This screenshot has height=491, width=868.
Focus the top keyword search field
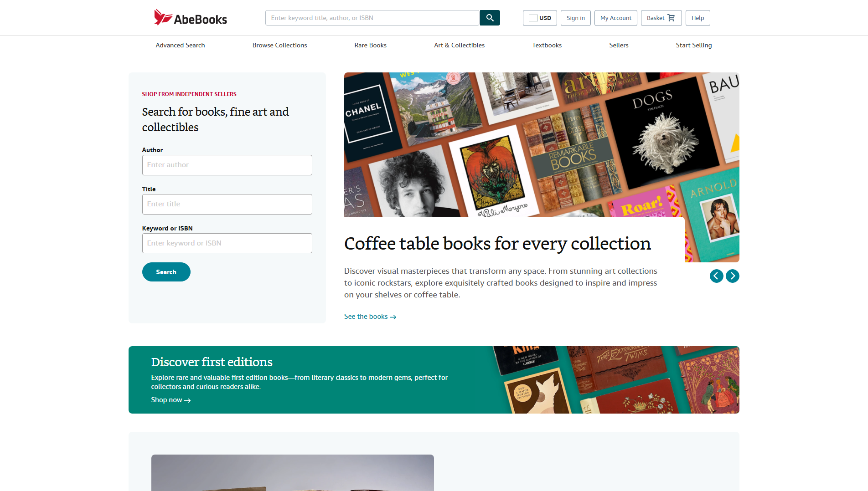(x=372, y=18)
